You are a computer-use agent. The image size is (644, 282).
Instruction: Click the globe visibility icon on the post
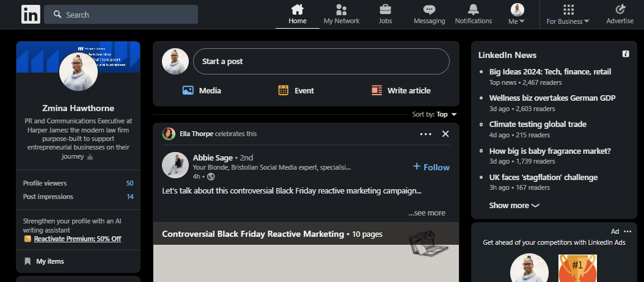[211, 176]
